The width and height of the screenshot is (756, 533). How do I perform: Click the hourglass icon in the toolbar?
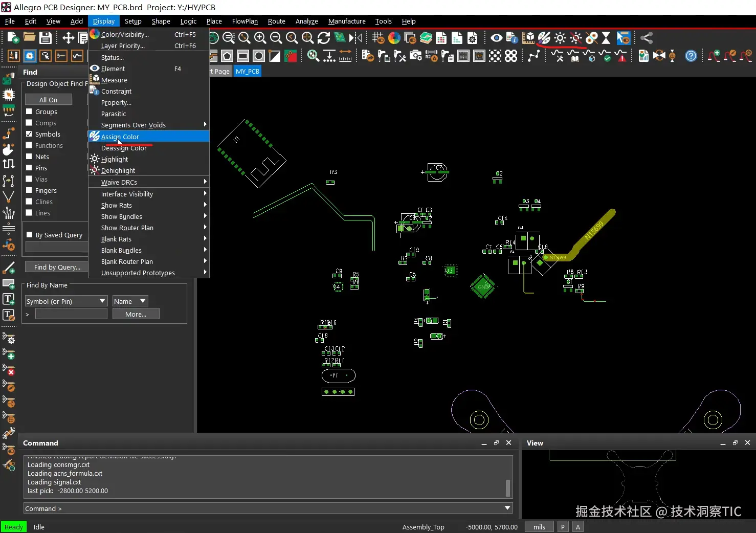[606, 37]
